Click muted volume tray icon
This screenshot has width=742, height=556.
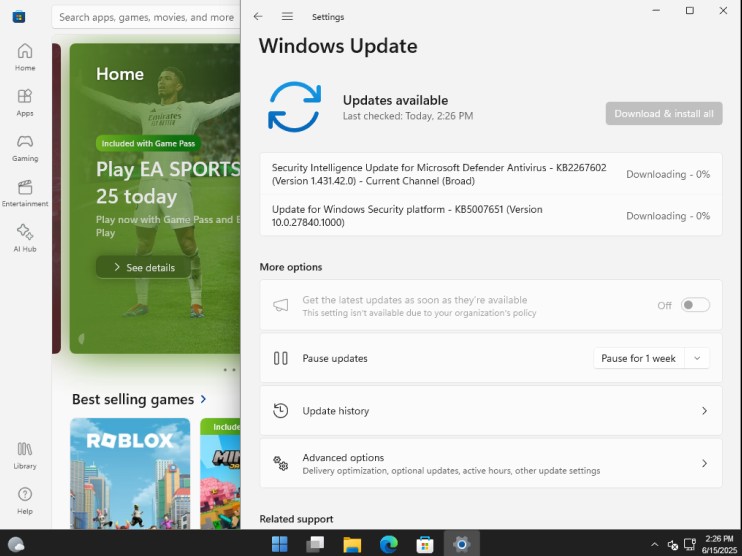tap(672, 545)
